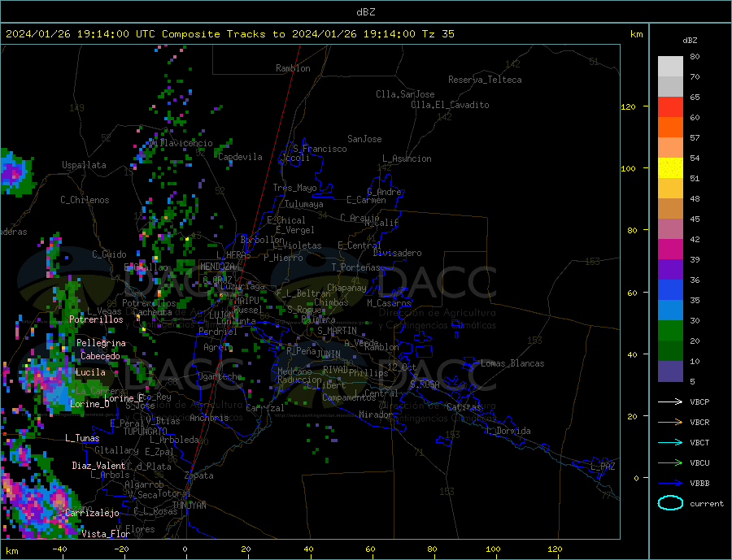The image size is (732, 560).
Task: Select the magenta swatch in dBZ scale
Action: pyautogui.click(x=670, y=250)
